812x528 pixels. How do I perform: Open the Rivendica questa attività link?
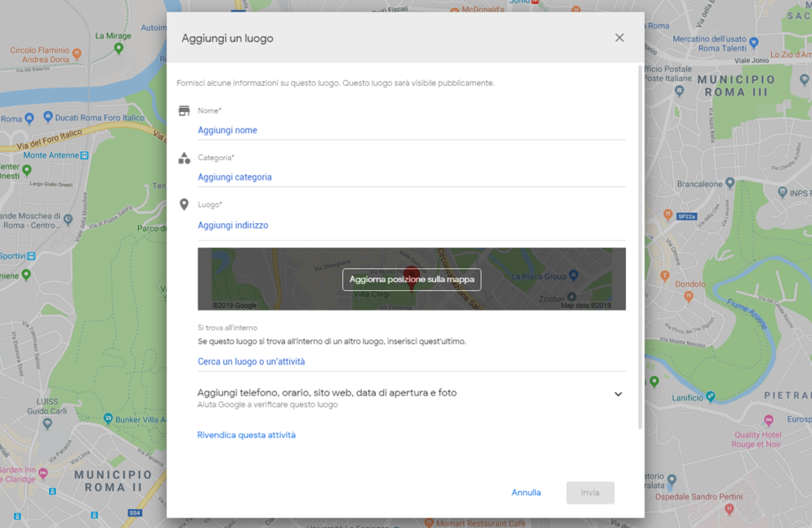coord(246,435)
